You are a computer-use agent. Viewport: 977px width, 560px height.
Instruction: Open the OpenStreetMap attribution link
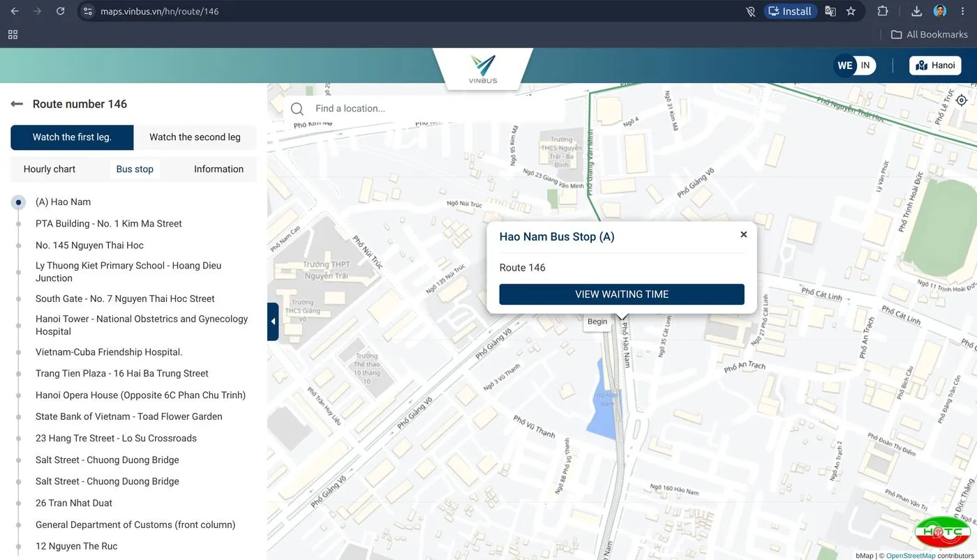(911, 556)
